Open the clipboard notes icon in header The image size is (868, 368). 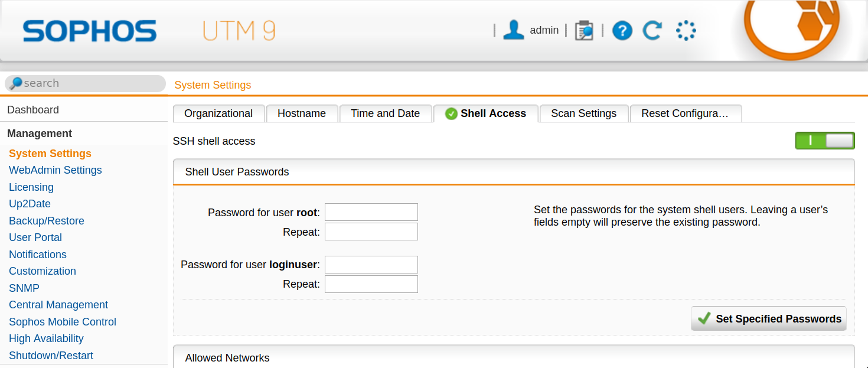[583, 31]
